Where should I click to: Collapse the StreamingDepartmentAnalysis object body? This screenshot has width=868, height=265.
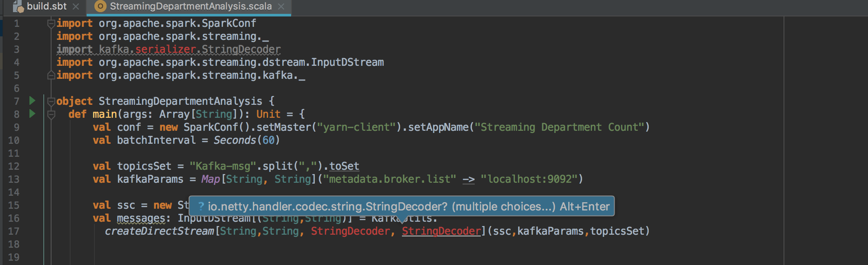pos(51,101)
